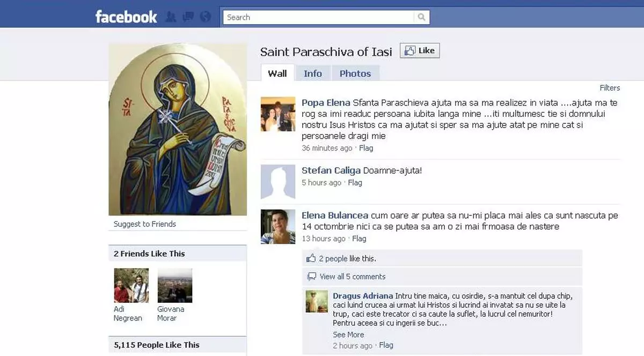Expand Dragus Adriana's comment with See More
This screenshot has height=356, width=644.
(x=348, y=334)
